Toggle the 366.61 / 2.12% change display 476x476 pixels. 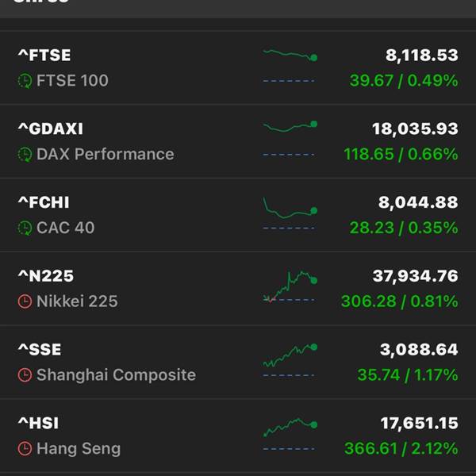(401, 449)
